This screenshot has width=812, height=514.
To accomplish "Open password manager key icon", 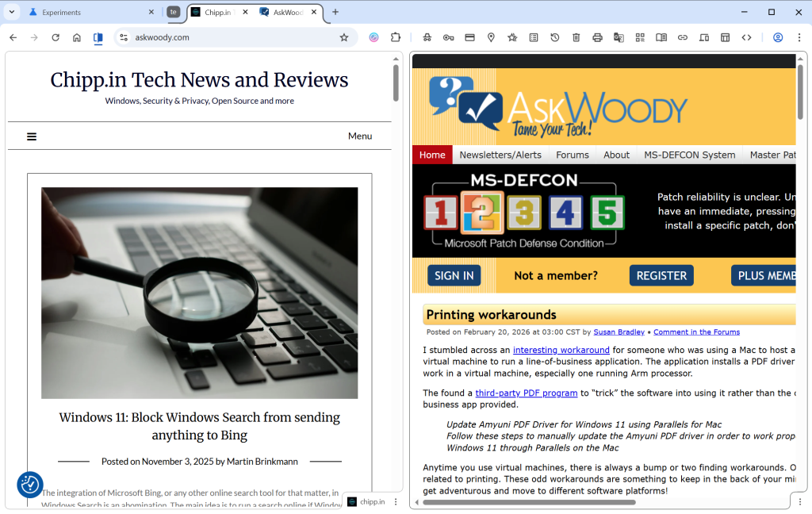I will pos(448,37).
